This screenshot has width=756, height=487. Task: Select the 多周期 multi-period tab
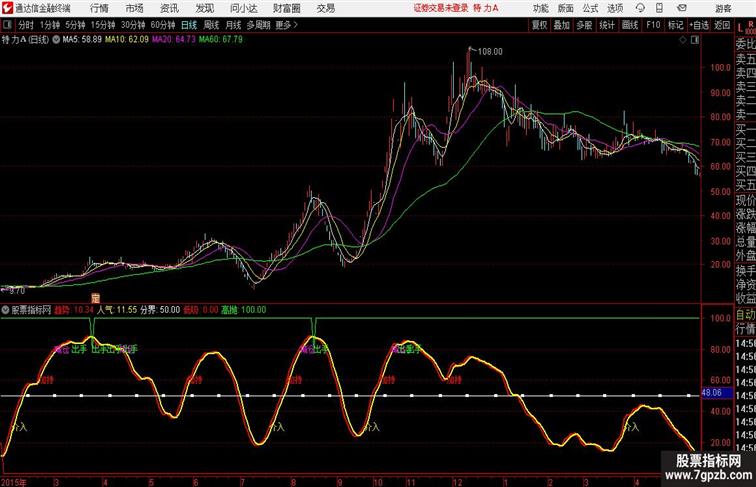(x=258, y=25)
